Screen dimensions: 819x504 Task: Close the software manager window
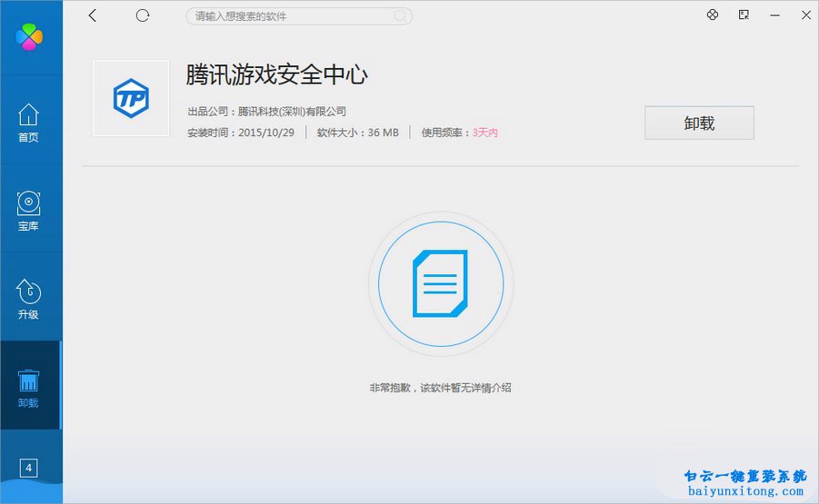[x=806, y=15]
